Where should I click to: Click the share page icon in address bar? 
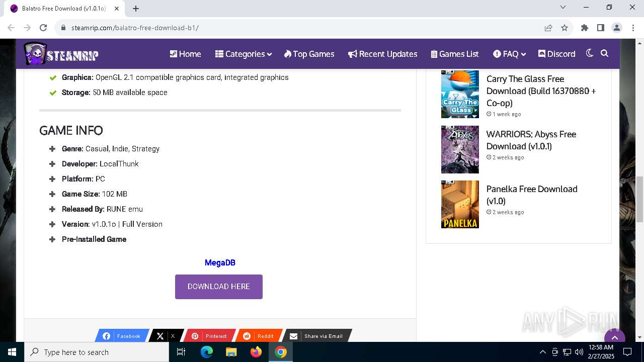coord(548,28)
